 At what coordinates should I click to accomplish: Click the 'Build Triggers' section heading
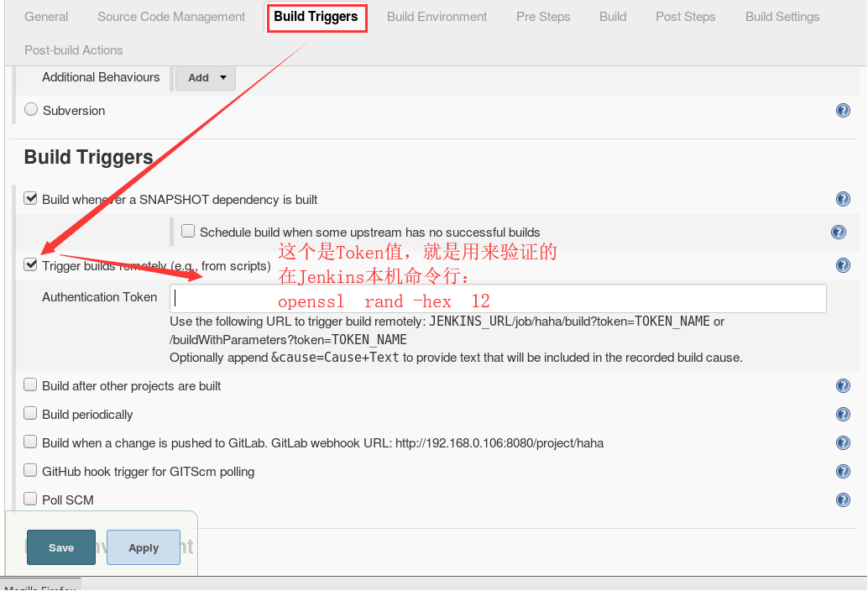click(x=89, y=157)
